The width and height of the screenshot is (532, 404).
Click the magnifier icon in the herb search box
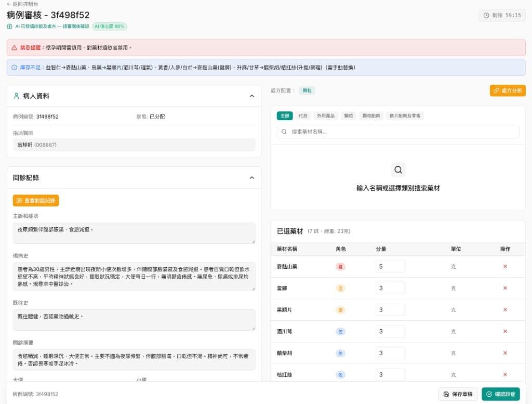pos(284,132)
